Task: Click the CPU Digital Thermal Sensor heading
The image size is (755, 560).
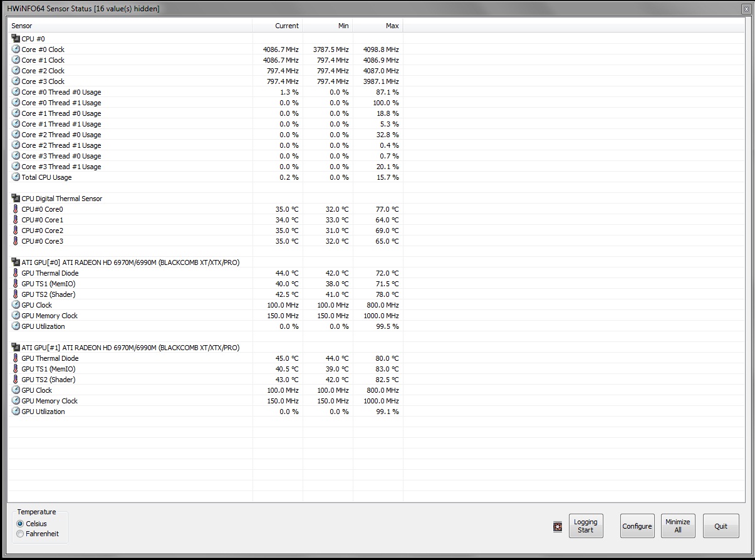Action: tap(61, 199)
